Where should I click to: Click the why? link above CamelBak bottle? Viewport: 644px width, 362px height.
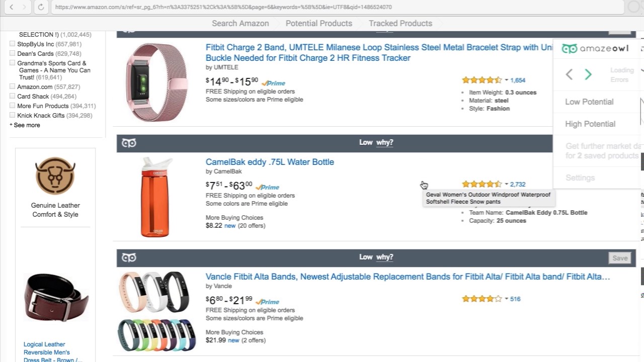pos(384,143)
